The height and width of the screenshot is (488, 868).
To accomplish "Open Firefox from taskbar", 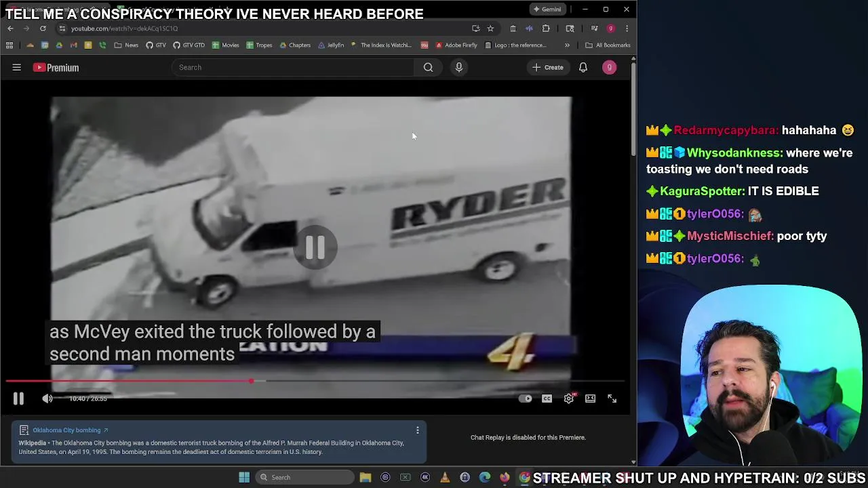I will click(x=505, y=477).
